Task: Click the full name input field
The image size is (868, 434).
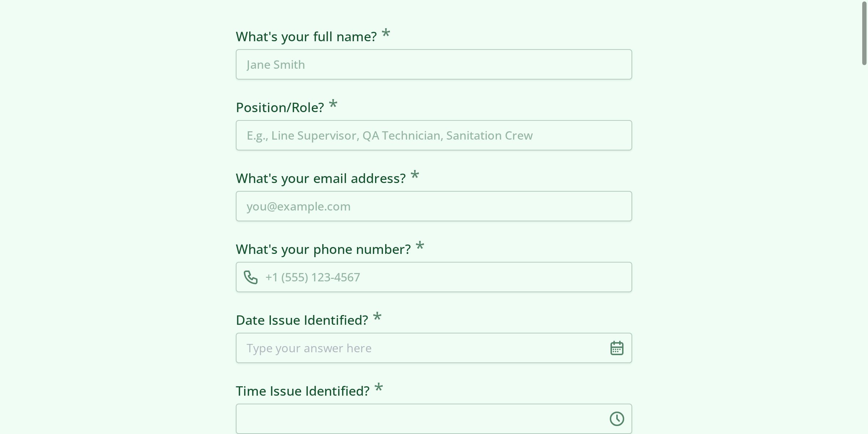Action: (x=434, y=65)
